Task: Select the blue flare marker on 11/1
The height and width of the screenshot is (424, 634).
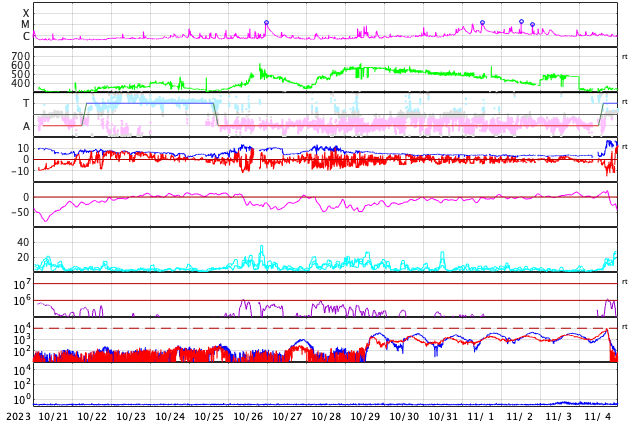Action: click(482, 23)
